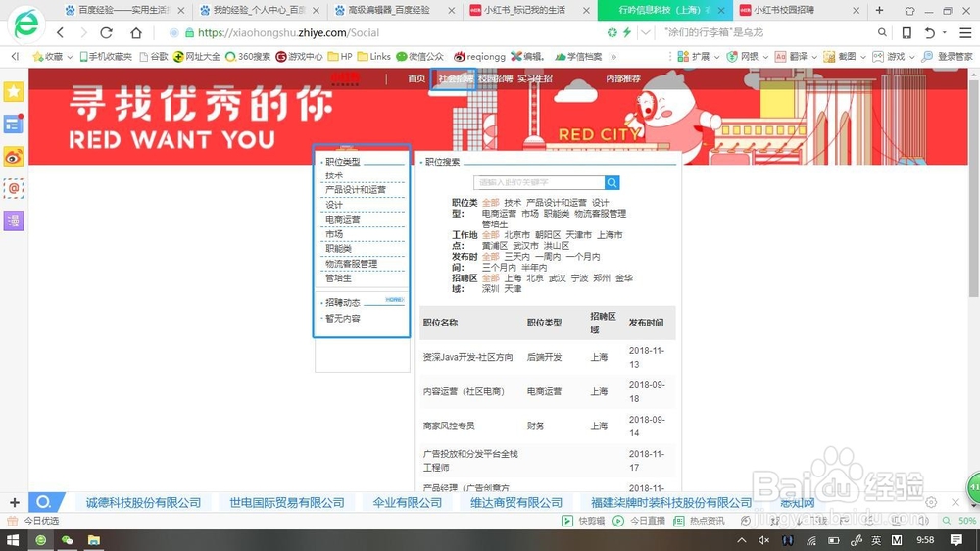Screen dimensions: 980x551
Task: Open Windows Start menu
Action: pos(13,540)
